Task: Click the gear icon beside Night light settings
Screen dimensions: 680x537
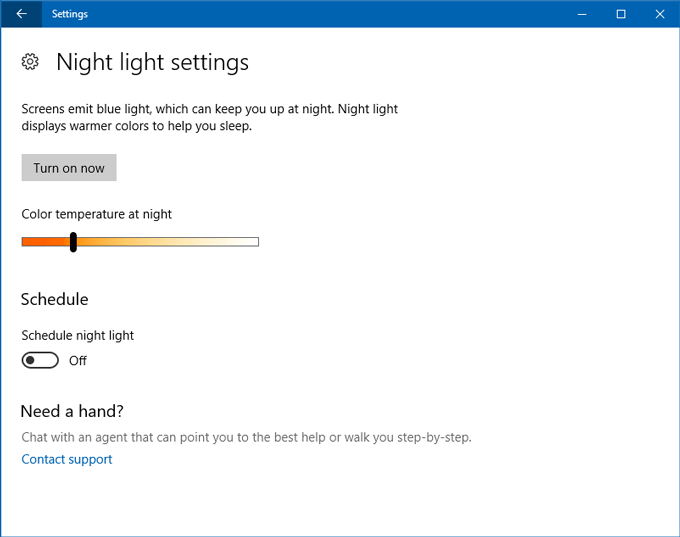Action: [30, 62]
